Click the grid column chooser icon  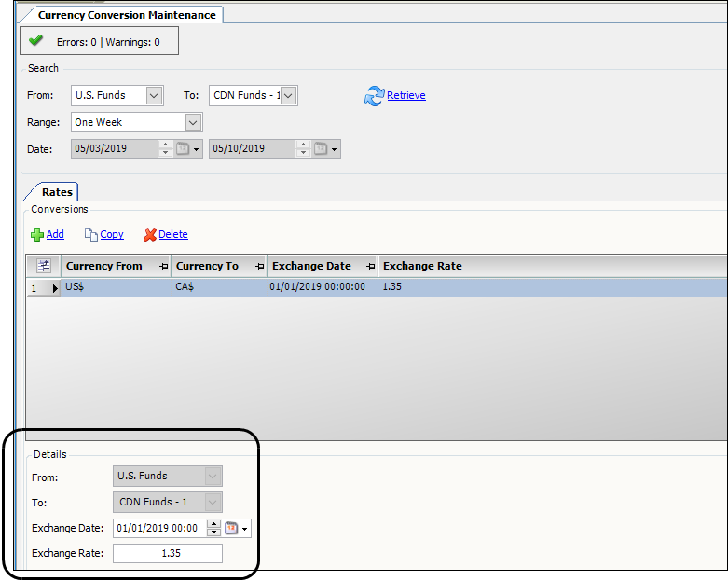44,266
